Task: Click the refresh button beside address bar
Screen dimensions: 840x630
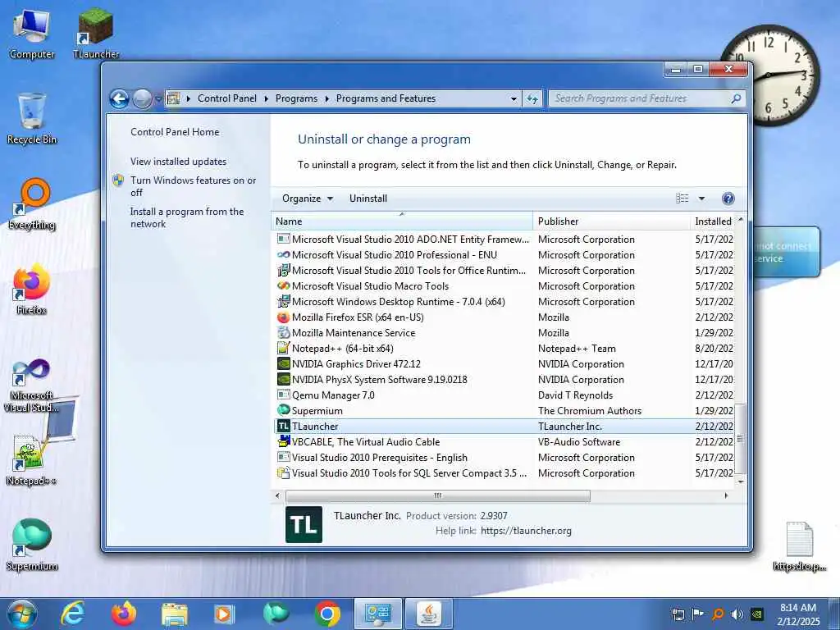Action: pyautogui.click(x=532, y=98)
